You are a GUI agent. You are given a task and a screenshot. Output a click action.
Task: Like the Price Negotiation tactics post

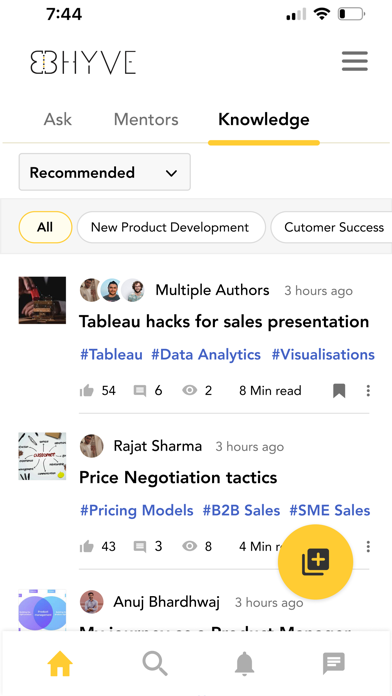[87, 546]
